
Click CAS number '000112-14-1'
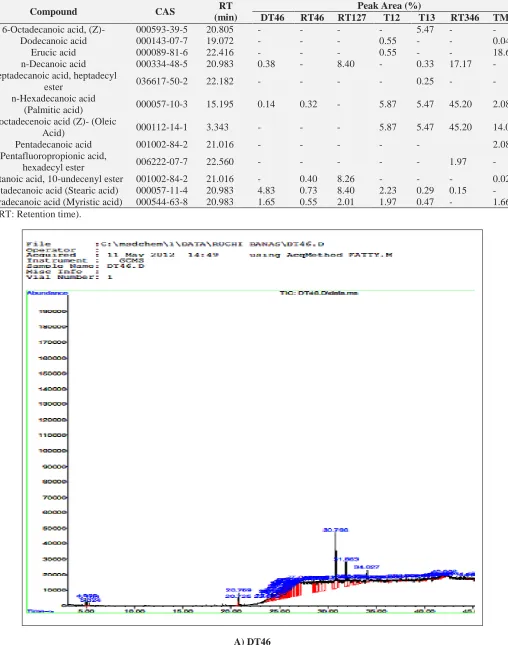click(x=162, y=127)
